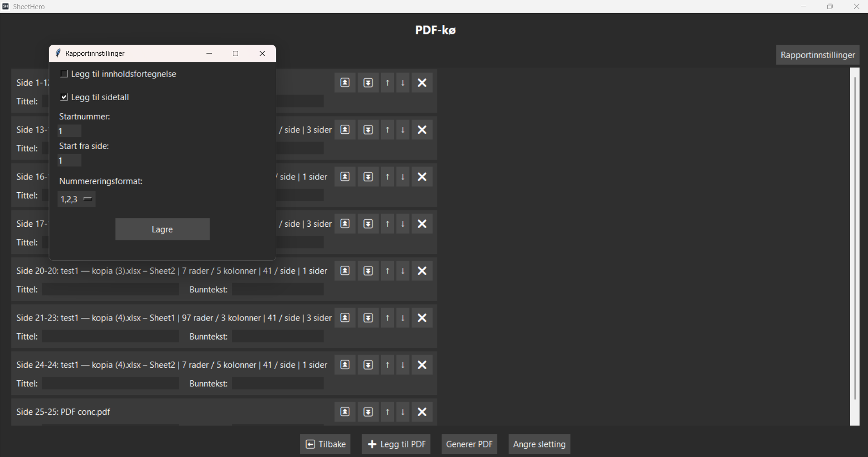Click Bunntekst field of Side 20-20 entry
Viewport: 868px width, 457px height.
click(278, 290)
